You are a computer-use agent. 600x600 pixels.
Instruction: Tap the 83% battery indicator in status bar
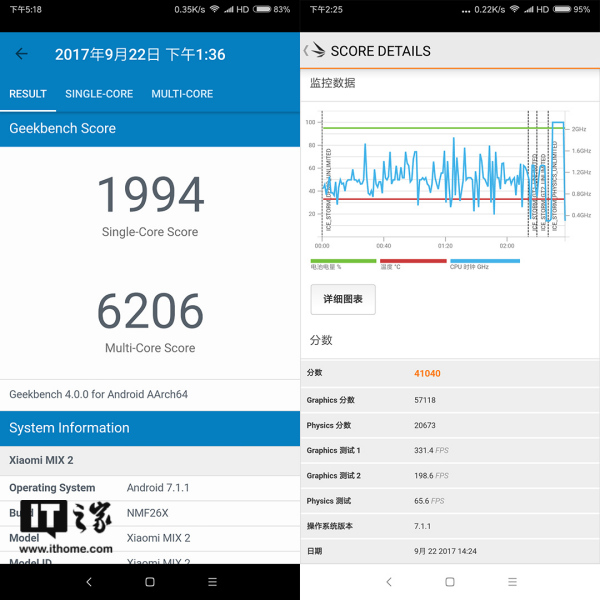(x=271, y=9)
